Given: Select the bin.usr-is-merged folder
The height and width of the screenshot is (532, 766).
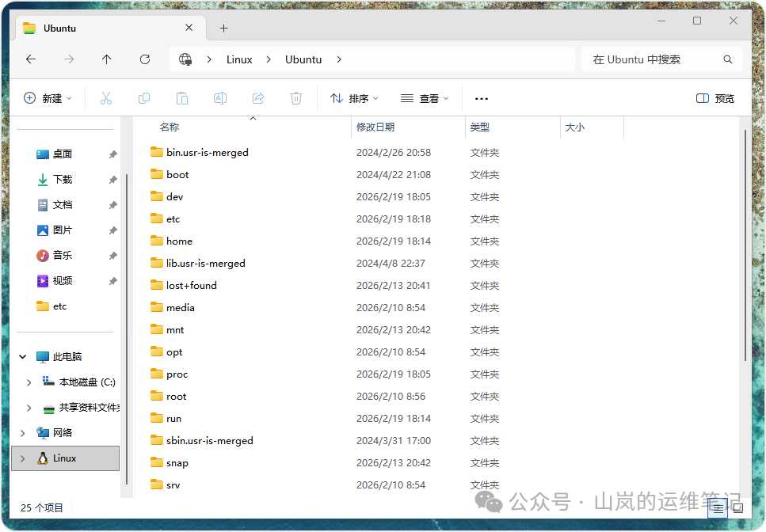Looking at the screenshot, I should (207, 153).
